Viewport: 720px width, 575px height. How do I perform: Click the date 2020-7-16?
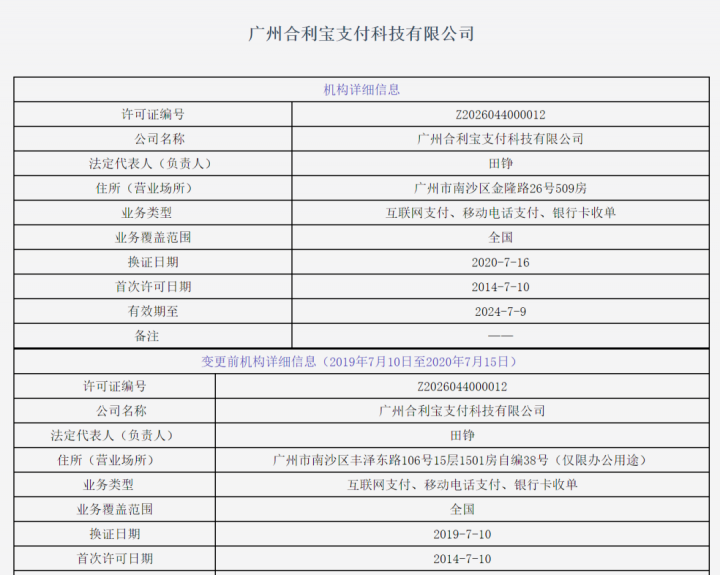501,262
